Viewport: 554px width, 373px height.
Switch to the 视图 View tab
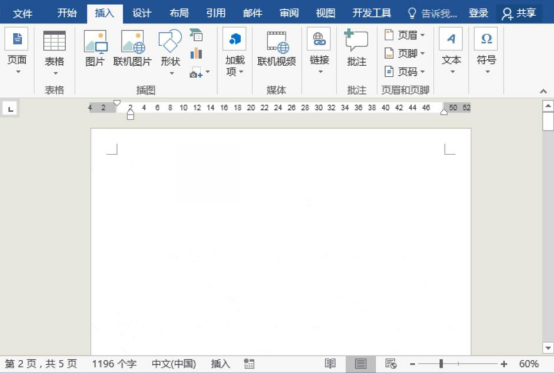(325, 13)
